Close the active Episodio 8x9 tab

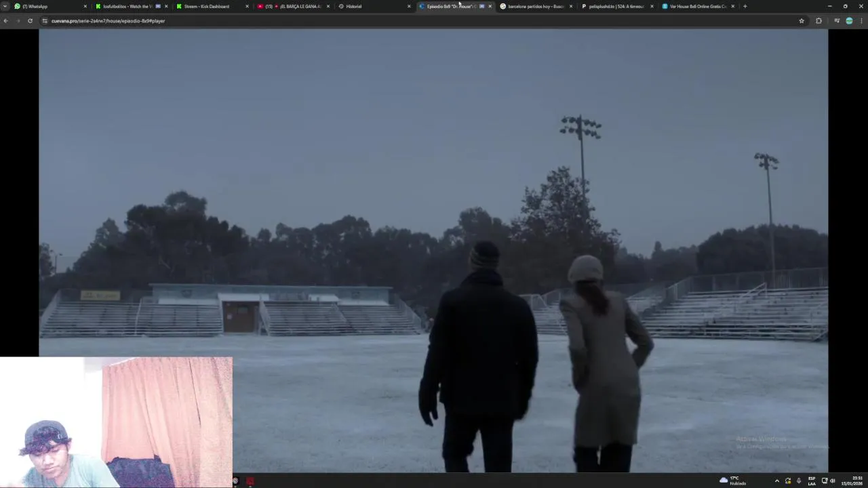click(490, 6)
